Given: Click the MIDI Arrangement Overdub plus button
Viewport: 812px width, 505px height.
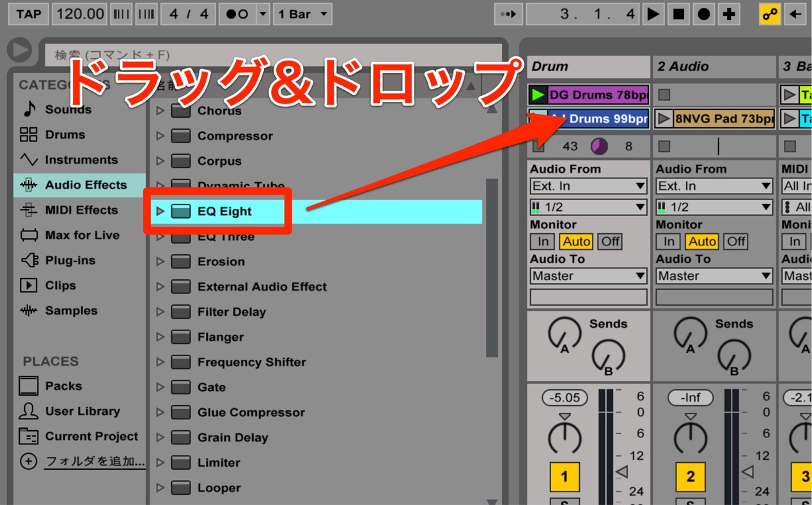Looking at the screenshot, I should pyautogui.click(x=730, y=14).
